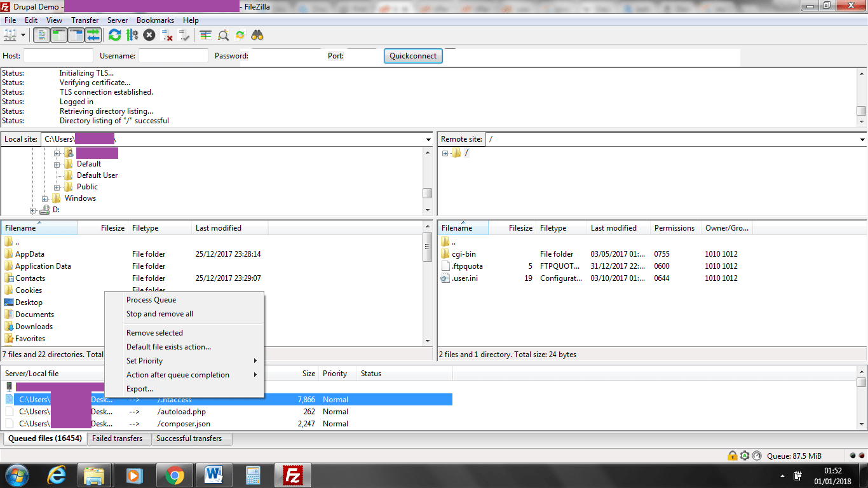
Task: Open Site Manager dropdown arrow
Action: pyautogui.click(x=24, y=35)
